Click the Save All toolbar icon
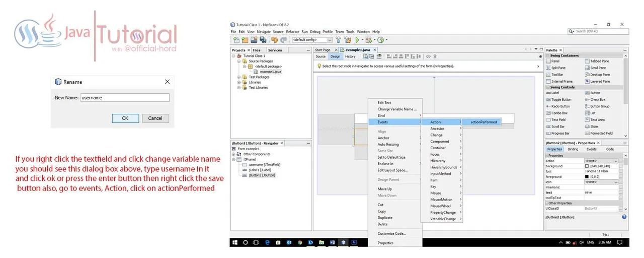The image size is (644, 258). click(x=263, y=40)
